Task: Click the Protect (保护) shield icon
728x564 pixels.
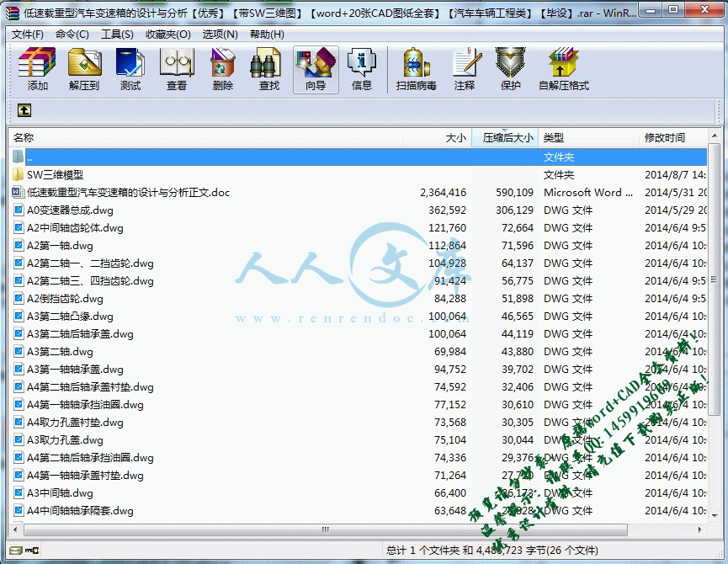Action: 510,70
